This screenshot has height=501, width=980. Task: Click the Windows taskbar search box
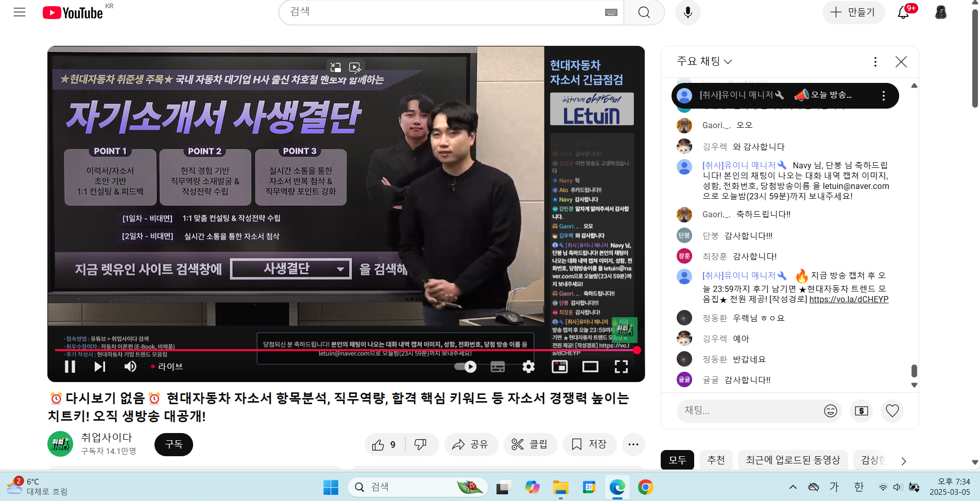point(418,487)
